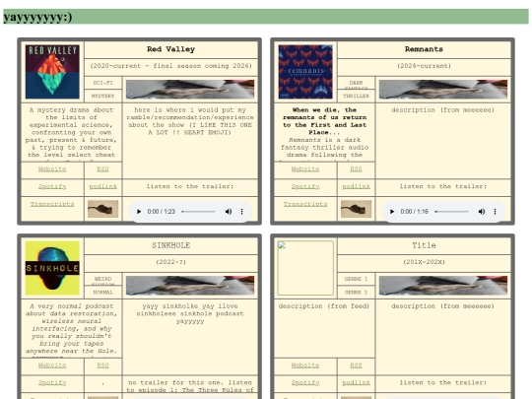Open the Remnants Website link
532x399 pixels.
click(x=305, y=169)
